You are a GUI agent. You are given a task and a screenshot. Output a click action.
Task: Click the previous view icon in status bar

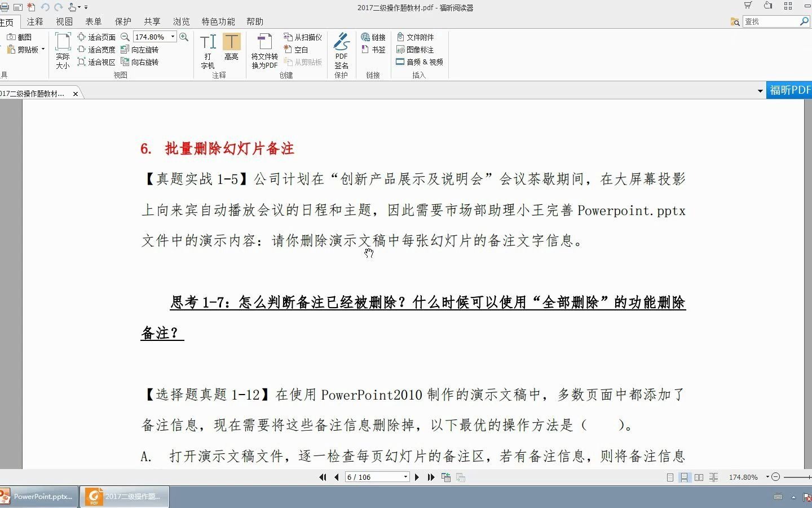coord(446,477)
